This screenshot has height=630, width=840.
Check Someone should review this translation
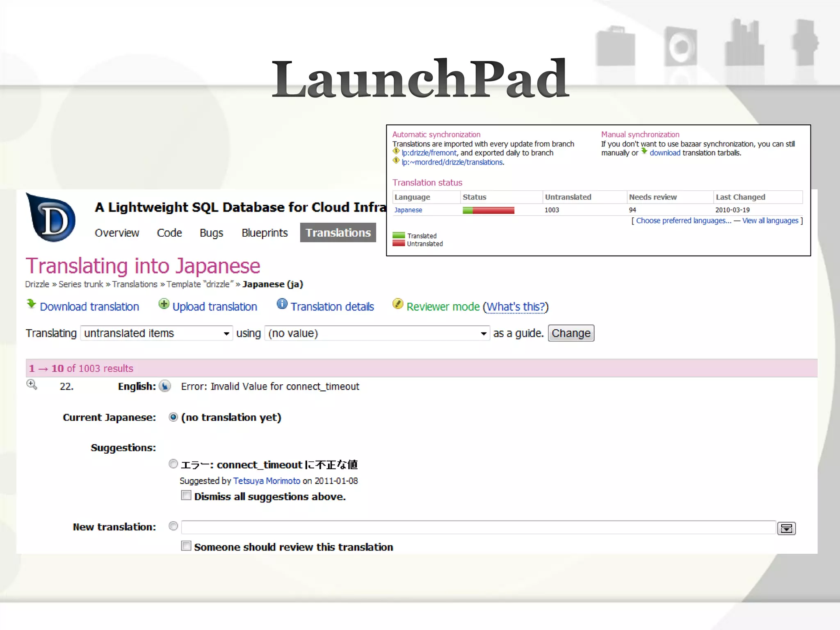186,546
